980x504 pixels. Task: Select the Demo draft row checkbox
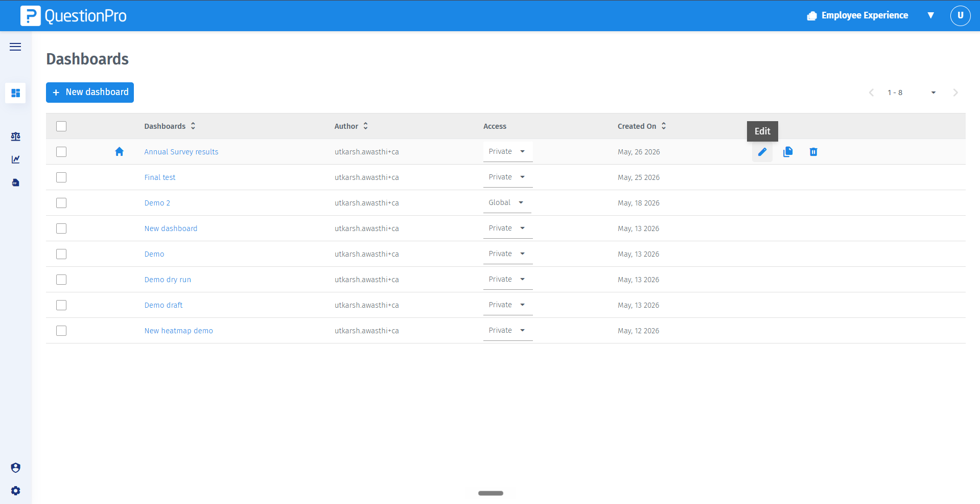(x=61, y=305)
